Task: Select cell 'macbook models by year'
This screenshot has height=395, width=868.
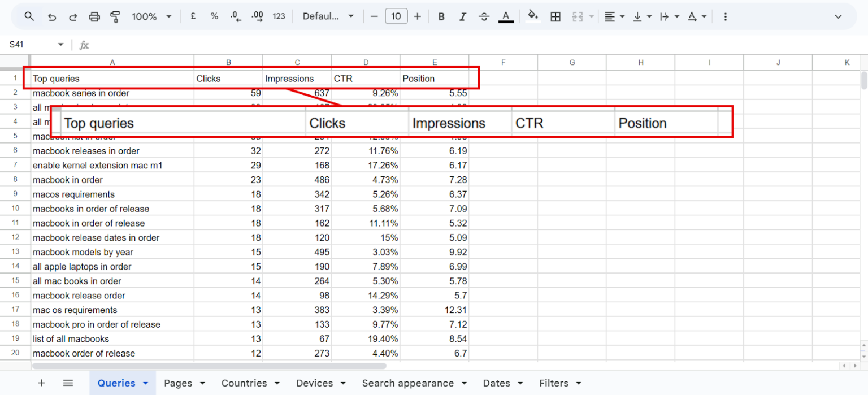Action: pos(112,252)
